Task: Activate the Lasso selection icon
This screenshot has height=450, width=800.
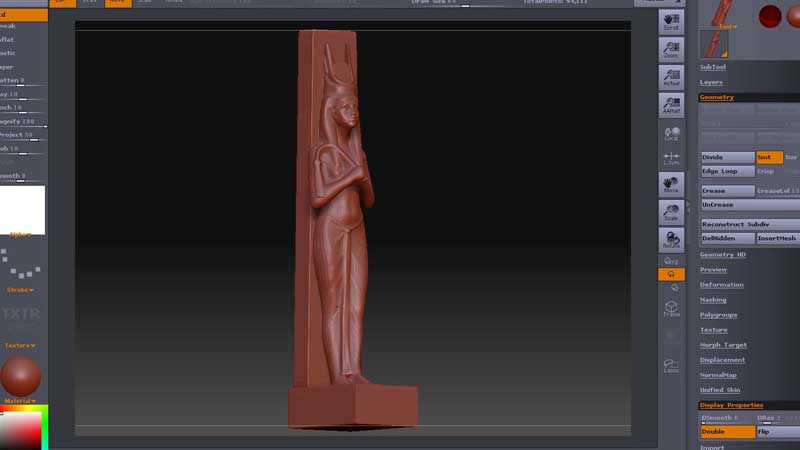Action: click(x=671, y=365)
